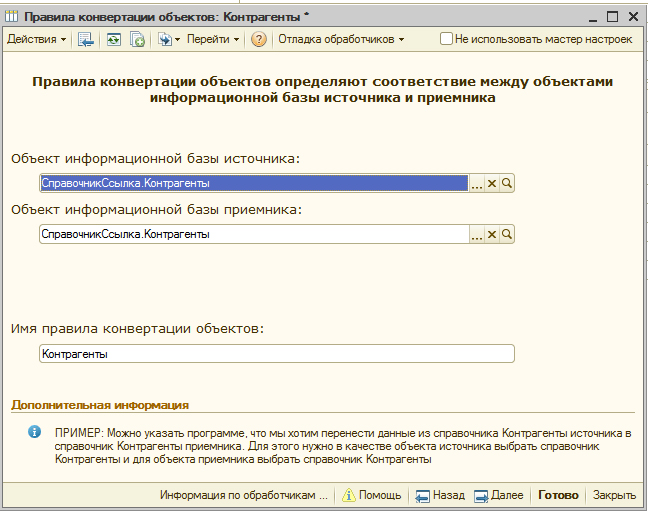This screenshot has width=648, height=512.
Task: Open the question mark help icon in toolbar
Action: pos(259,40)
